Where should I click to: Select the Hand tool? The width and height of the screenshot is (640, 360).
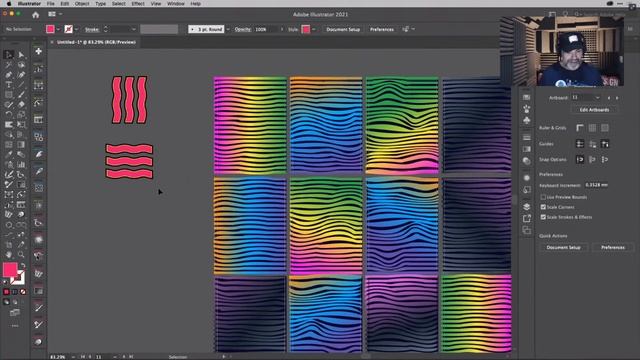[x=9, y=255]
